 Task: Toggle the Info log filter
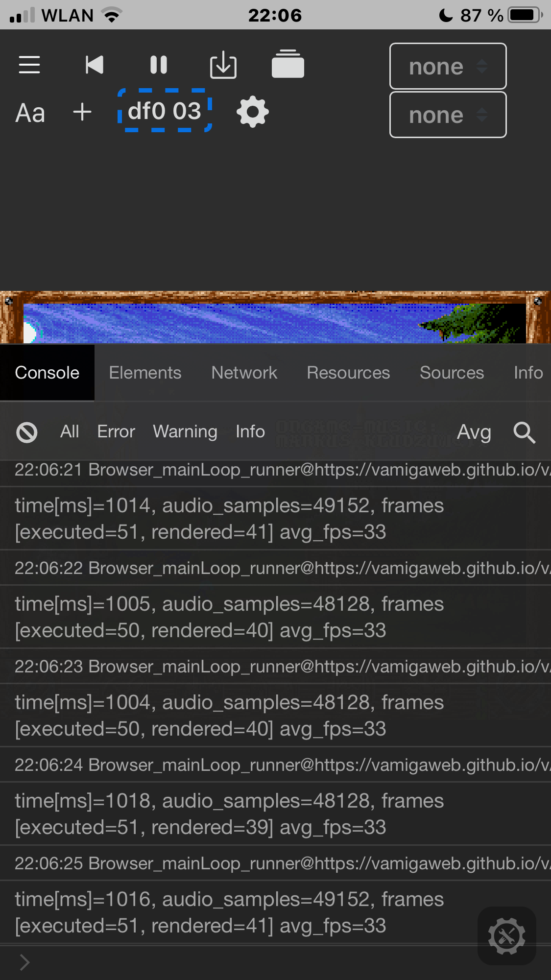[250, 432]
